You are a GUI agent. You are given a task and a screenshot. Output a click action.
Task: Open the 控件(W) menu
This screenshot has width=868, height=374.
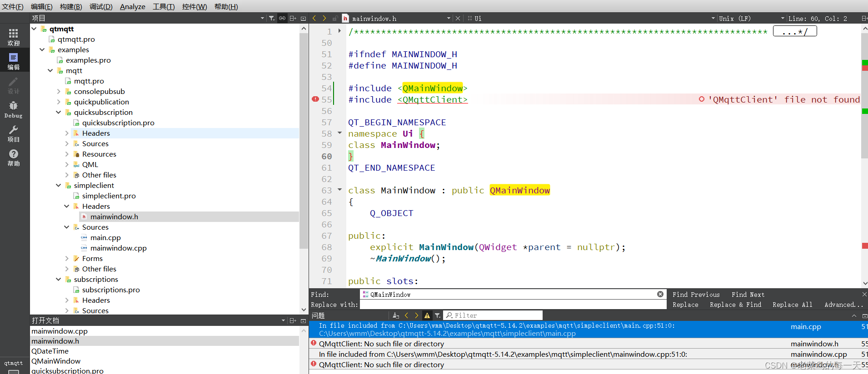(195, 6)
